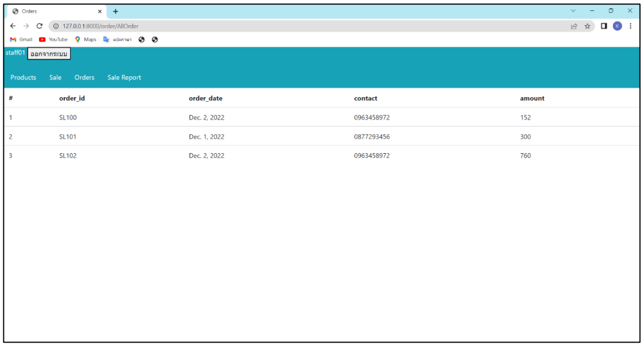This screenshot has width=644, height=347.
Task: Click the SL102 row's Dec. 2, 2022 date
Action: [207, 155]
